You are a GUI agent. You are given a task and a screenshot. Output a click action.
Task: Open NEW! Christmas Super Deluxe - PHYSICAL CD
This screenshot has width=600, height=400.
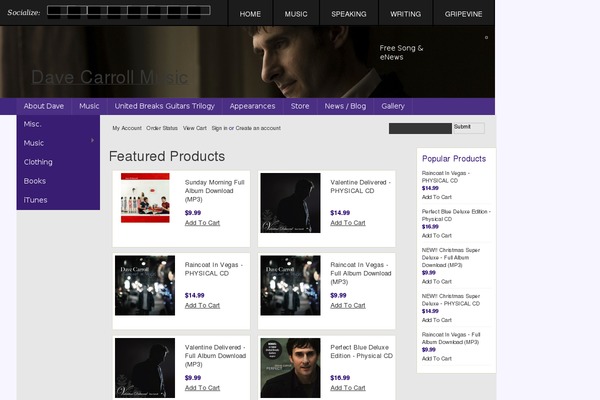click(451, 300)
